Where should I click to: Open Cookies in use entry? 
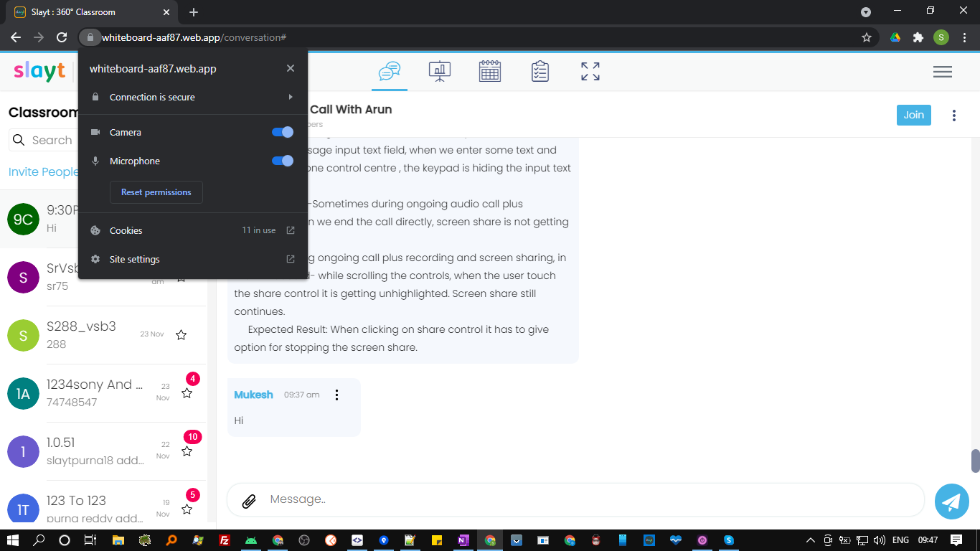point(193,230)
